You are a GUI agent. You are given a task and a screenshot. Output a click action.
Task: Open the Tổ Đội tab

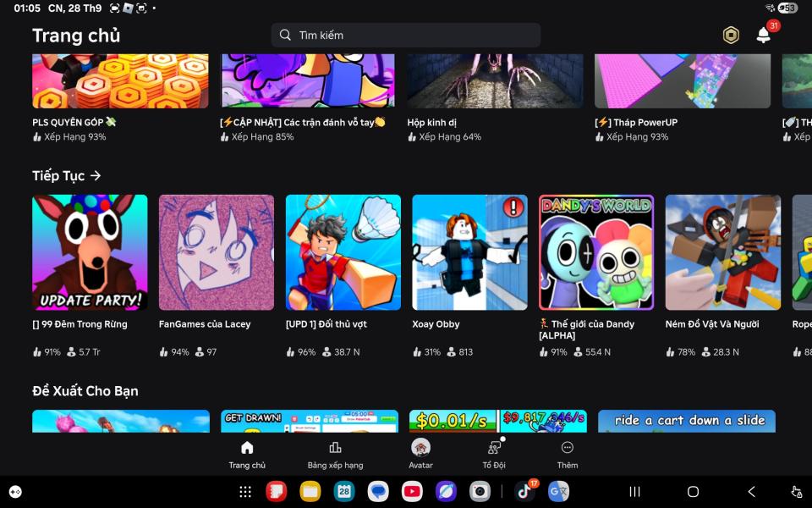point(494,455)
